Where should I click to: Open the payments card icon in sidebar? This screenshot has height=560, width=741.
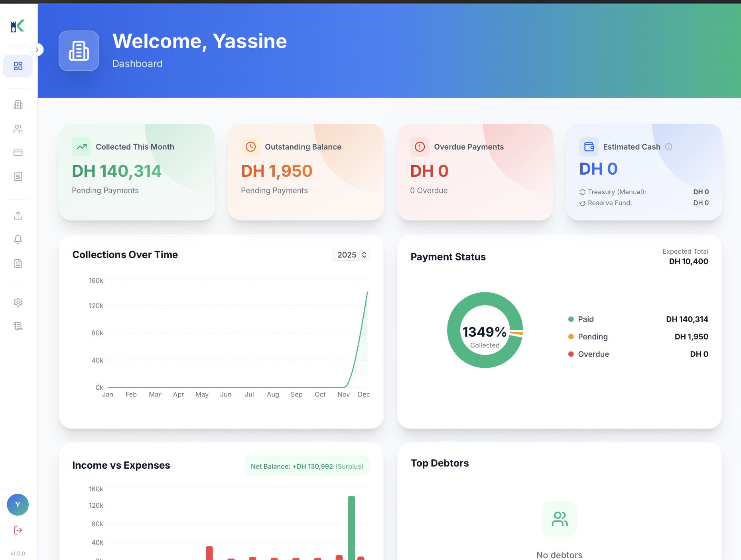[x=18, y=153]
